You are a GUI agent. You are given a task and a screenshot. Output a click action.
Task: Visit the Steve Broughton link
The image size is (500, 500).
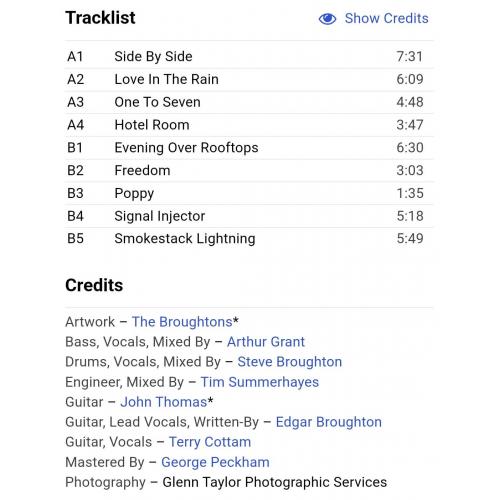(x=290, y=362)
